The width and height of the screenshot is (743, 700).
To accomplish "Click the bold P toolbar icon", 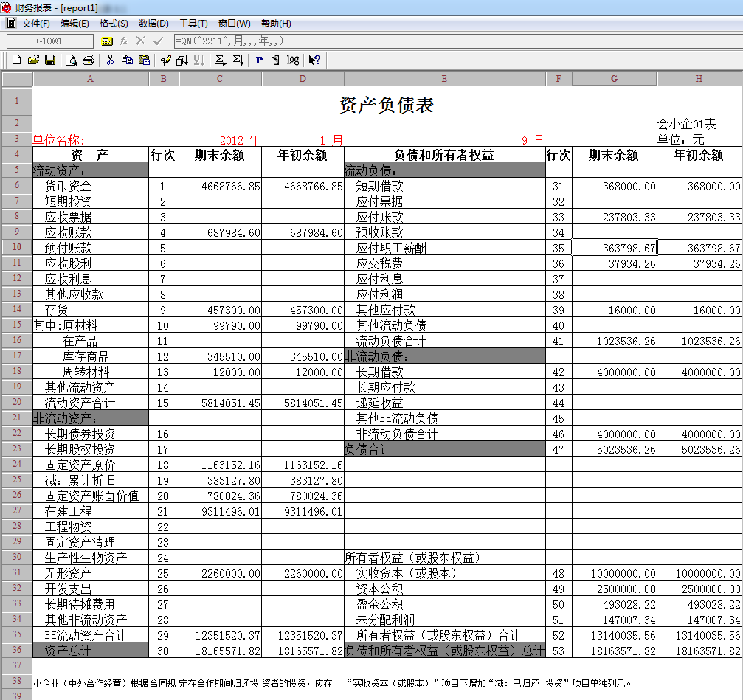I will pyautogui.click(x=259, y=60).
